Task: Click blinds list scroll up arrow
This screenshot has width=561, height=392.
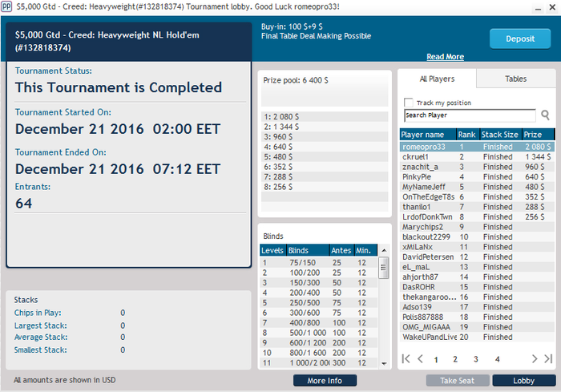Action: tap(384, 250)
